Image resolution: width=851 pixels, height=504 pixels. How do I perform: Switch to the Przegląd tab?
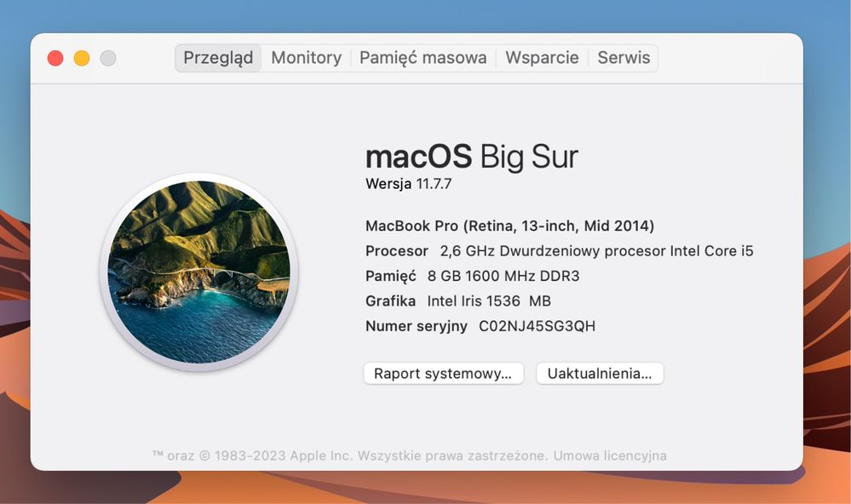point(218,58)
